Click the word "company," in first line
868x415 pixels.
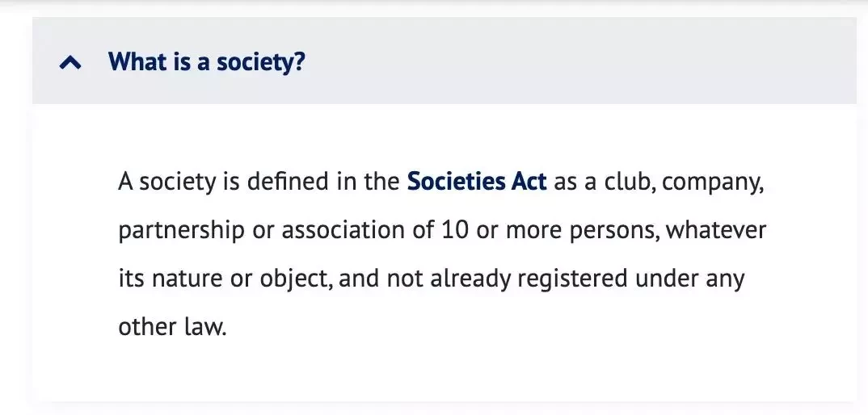[713, 182]
